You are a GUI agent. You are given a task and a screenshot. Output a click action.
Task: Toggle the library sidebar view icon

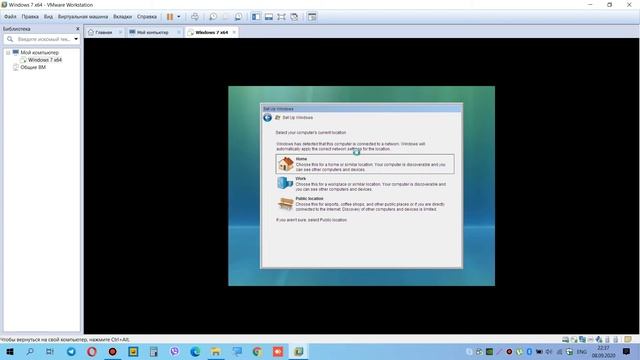pos(256,17)
